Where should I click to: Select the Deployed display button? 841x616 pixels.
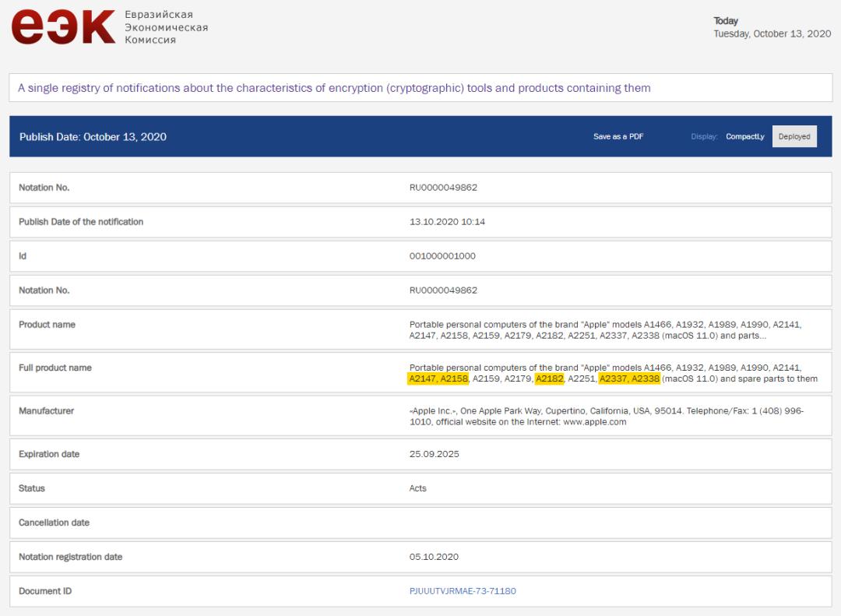[x=793, y=136]
